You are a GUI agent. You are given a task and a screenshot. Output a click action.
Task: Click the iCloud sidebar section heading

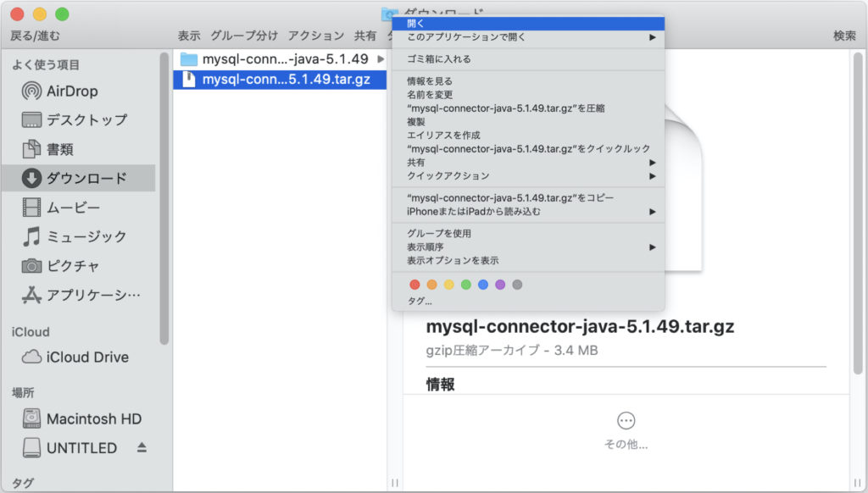(x=31, y=332)
